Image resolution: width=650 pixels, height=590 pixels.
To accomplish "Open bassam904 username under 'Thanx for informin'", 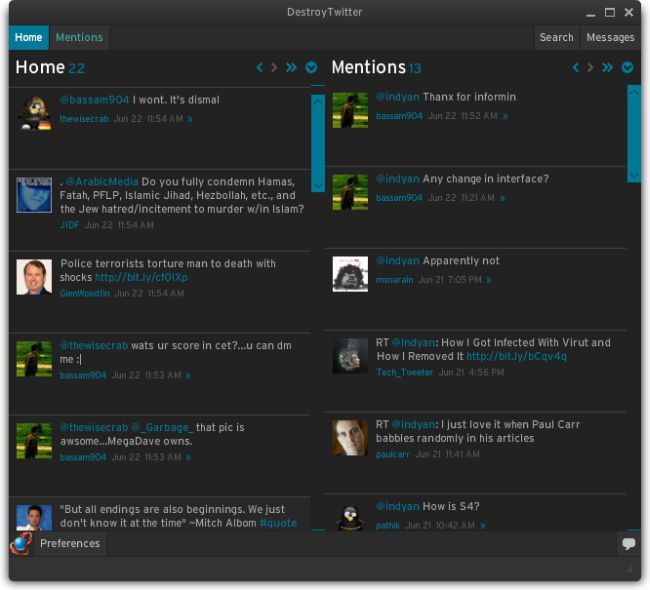I will pos(399,116).
